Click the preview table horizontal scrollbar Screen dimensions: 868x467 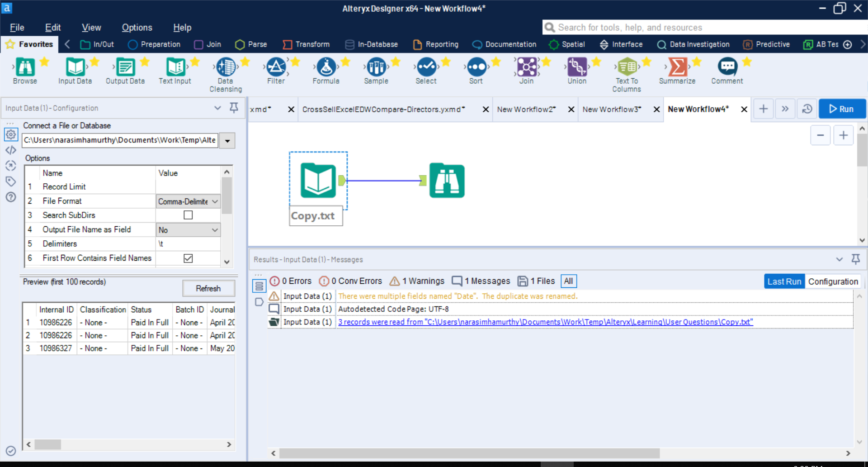coord(48,444)
